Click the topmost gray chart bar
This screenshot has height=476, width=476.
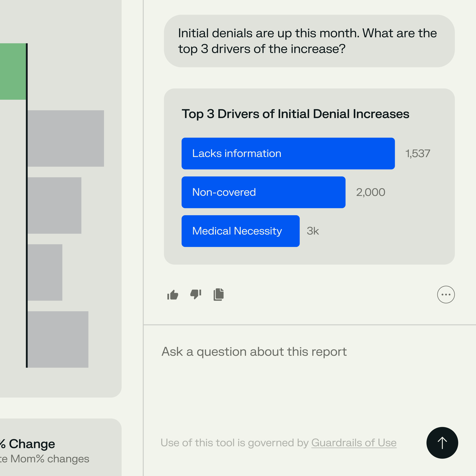pyautogui.click(x=65, y=138)
